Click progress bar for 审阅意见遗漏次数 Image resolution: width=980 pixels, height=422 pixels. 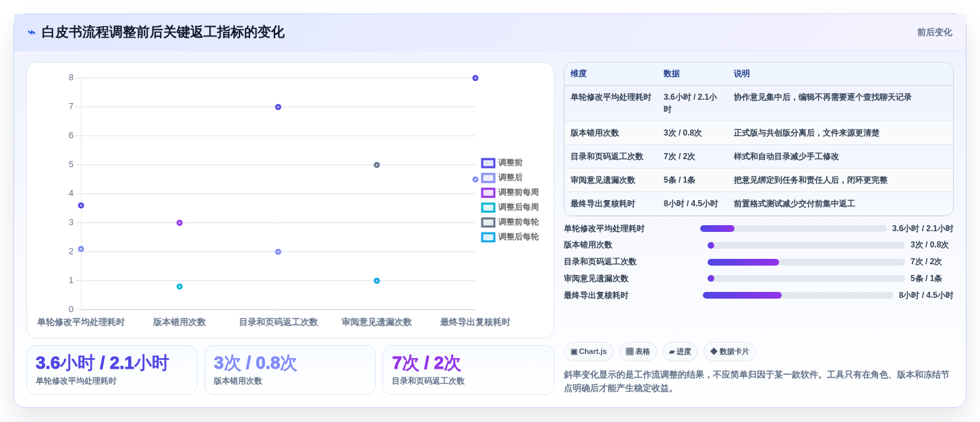point(806,278)
